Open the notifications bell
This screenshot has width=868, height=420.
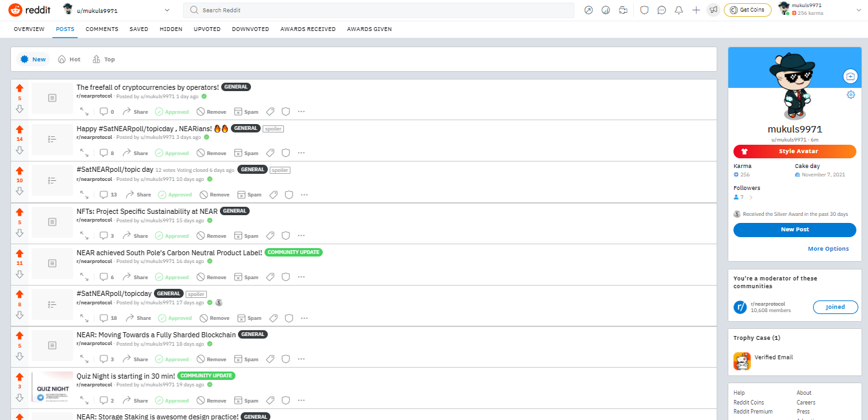click(678, 10)
